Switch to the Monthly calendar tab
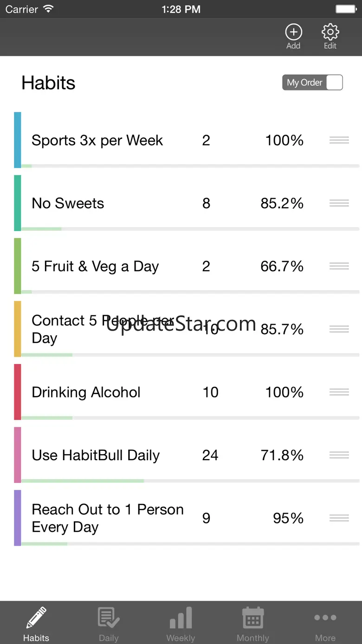 253,618
